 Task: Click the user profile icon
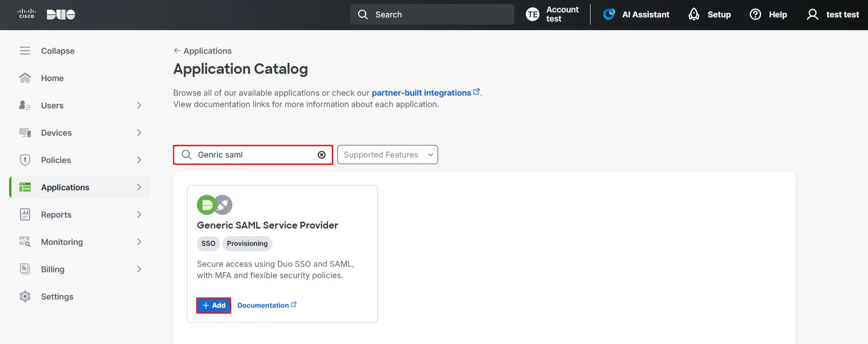[812, 15]
